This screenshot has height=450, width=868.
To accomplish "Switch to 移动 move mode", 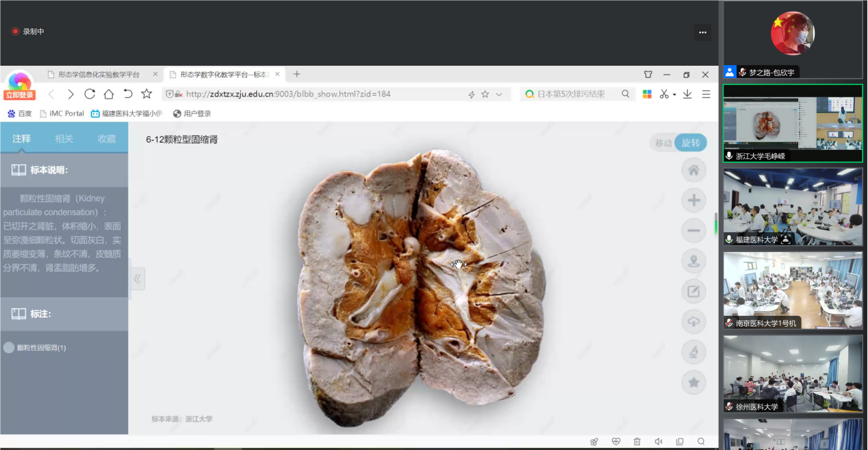I will coord(663,143).
